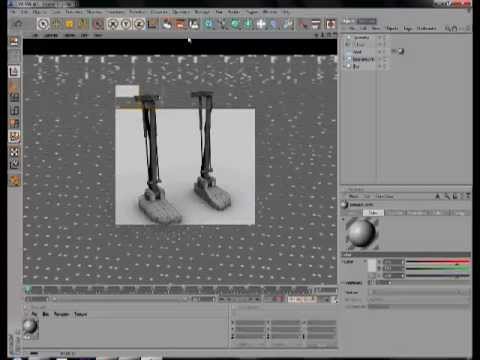Open the Bookmarks menu in the Object Manager
The image size is (480, 360).
click(427, 28)
